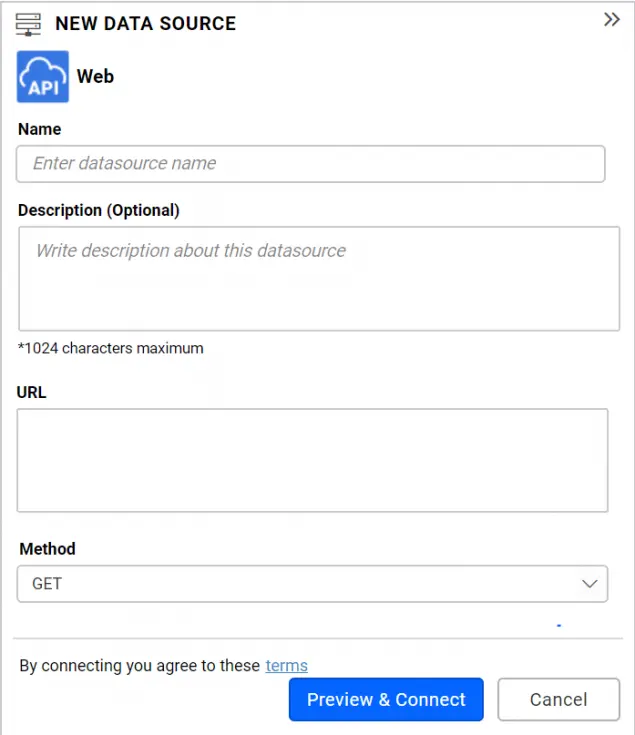Screen dimensions: 635x735
Task: Click the Description (Optional) label
Action: coord(99,210)
